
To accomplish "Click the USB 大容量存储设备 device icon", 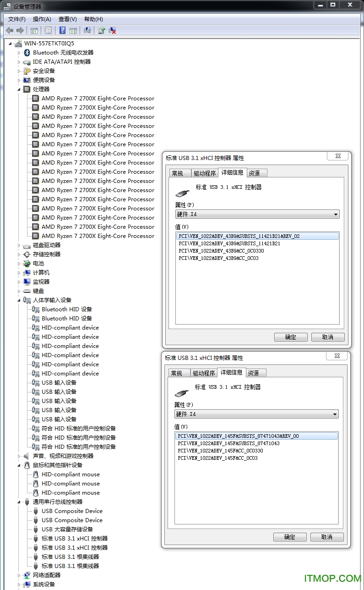I will click(36, 529).
